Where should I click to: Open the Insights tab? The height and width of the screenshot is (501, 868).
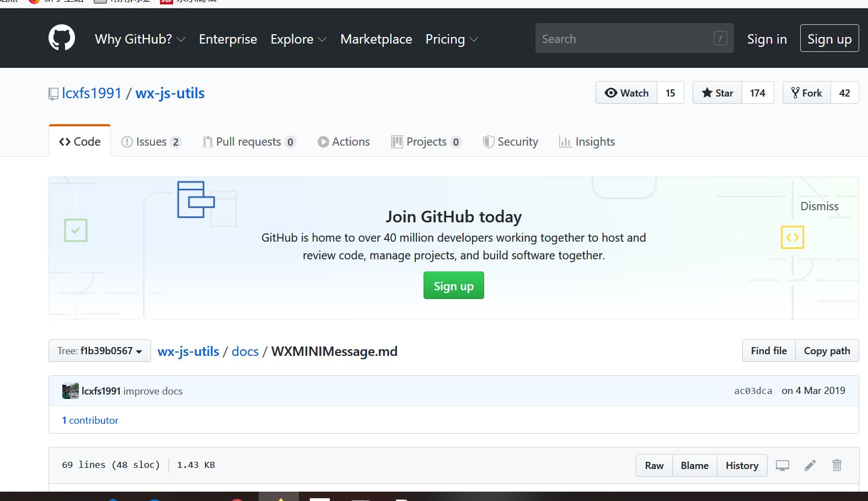tap(587, 142)
